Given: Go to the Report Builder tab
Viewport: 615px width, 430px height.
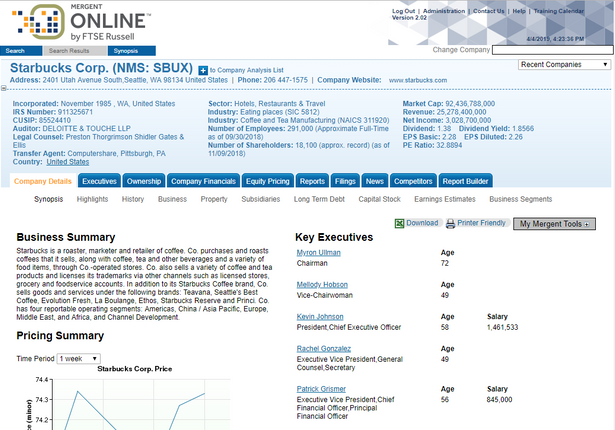Looking at the screenshot, I should coord(466,181).
